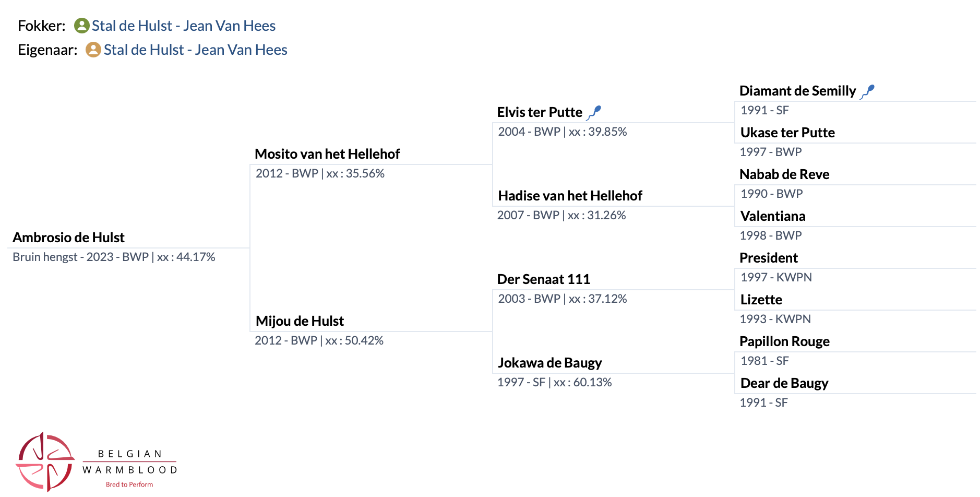This screenshot has width=980, height=497.
Task: Click the Ambrosio de Hulst horse name
Action: pos(68,238)
